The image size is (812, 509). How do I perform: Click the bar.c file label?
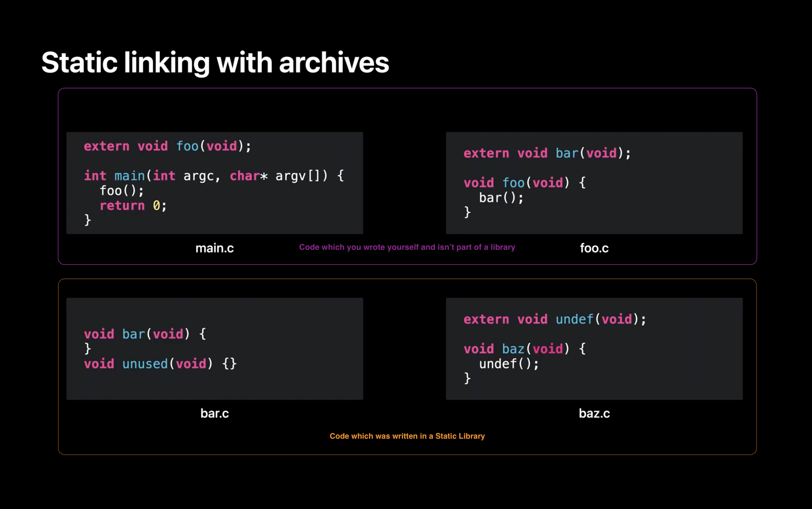pyautogui.click(x=214, y=413)
